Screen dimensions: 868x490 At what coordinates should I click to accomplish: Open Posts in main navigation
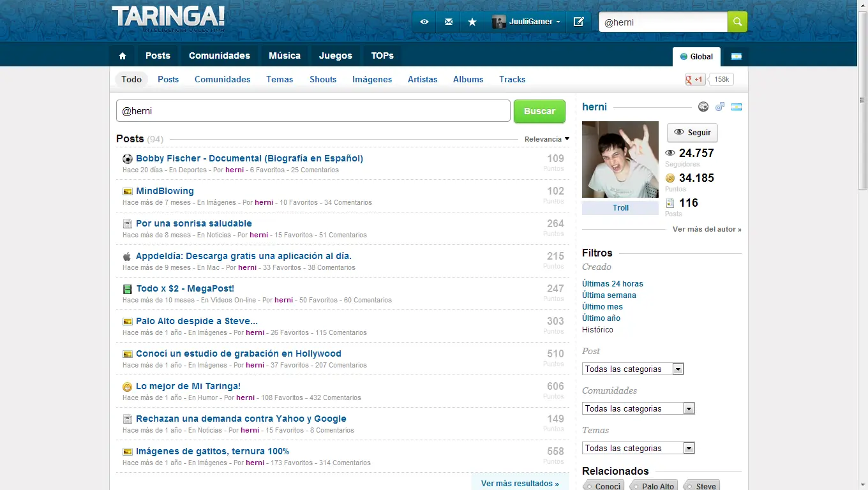tap(158, 56)
